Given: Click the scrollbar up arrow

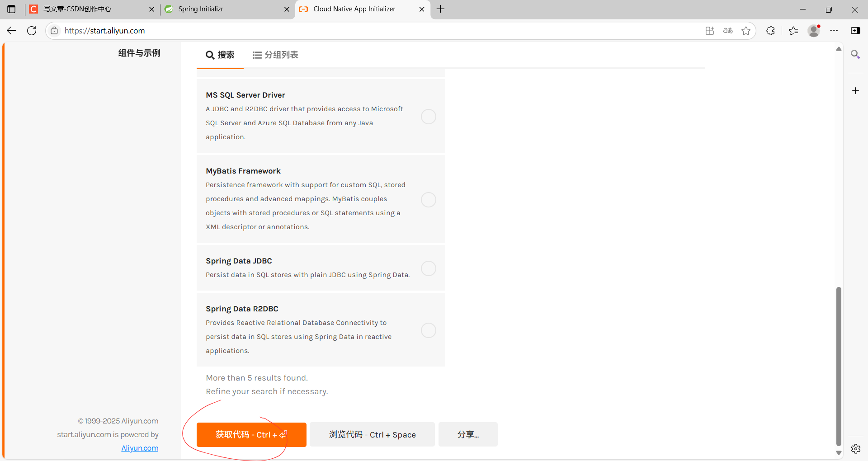Looking at the screenshot, I should [839, 49].
